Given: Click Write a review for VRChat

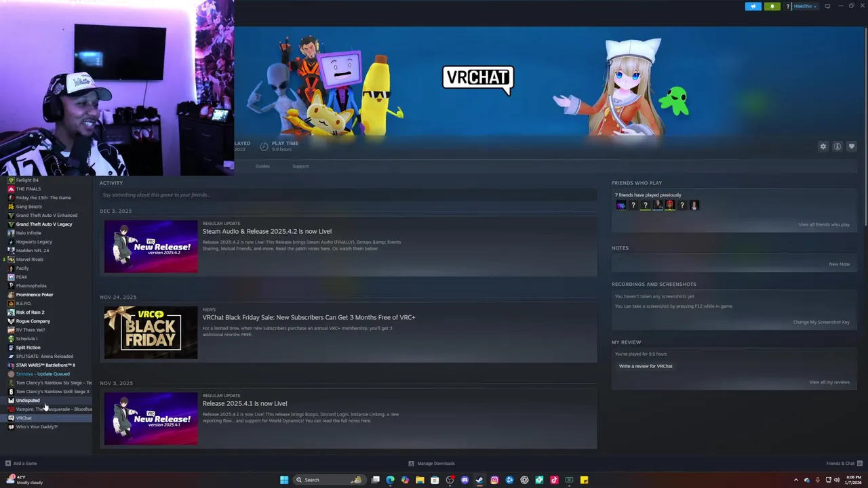Looking at the screenshot, I should click(x=646, y=366).
